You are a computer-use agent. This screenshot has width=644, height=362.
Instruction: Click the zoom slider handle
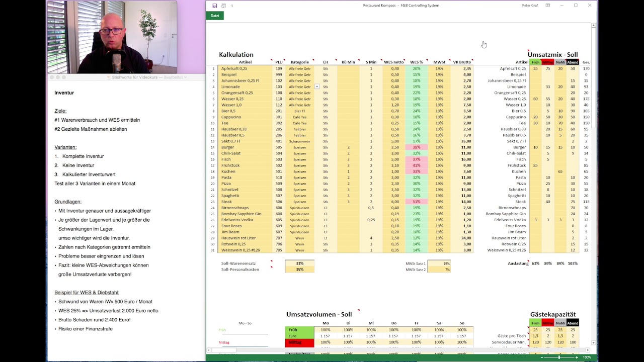pyautogui.click(x=559, y=357)
